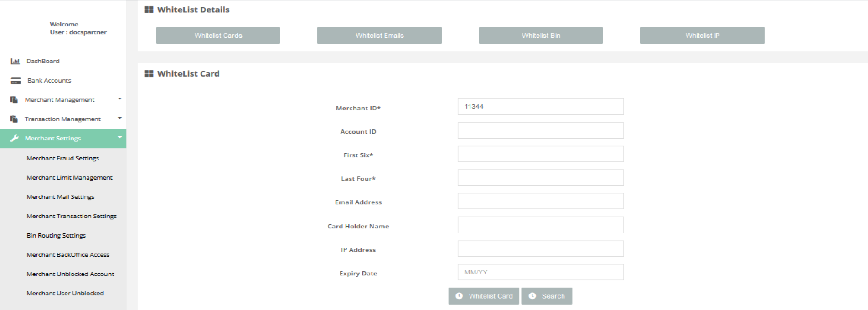Expand the Merchant Management dropdown arrow
Image resolution: width=868 pixels, height=310 pixels.
tap(119, 99)
